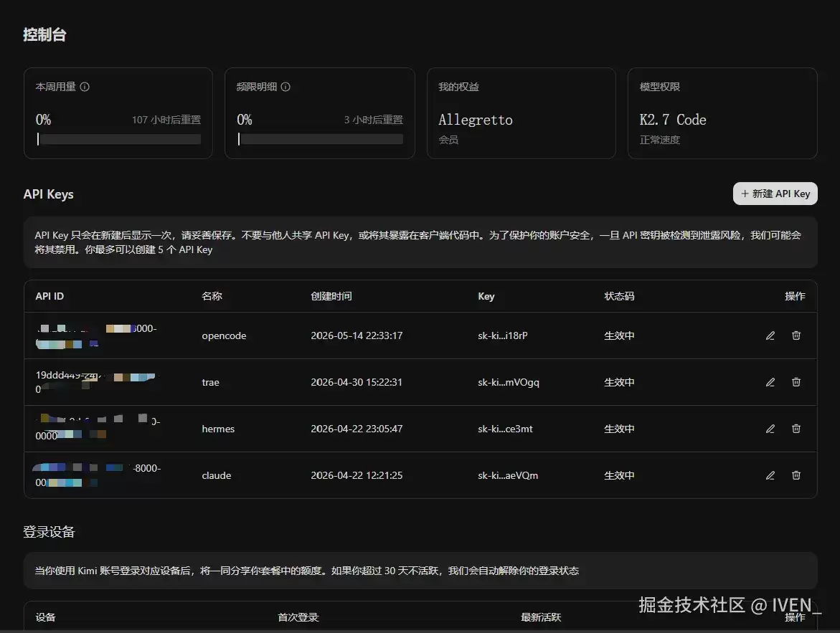Image resolution: width=840 pixels, height=633 pixels.
Task: Select the name cell 'opencode'
Action: (x=224, y=335)
